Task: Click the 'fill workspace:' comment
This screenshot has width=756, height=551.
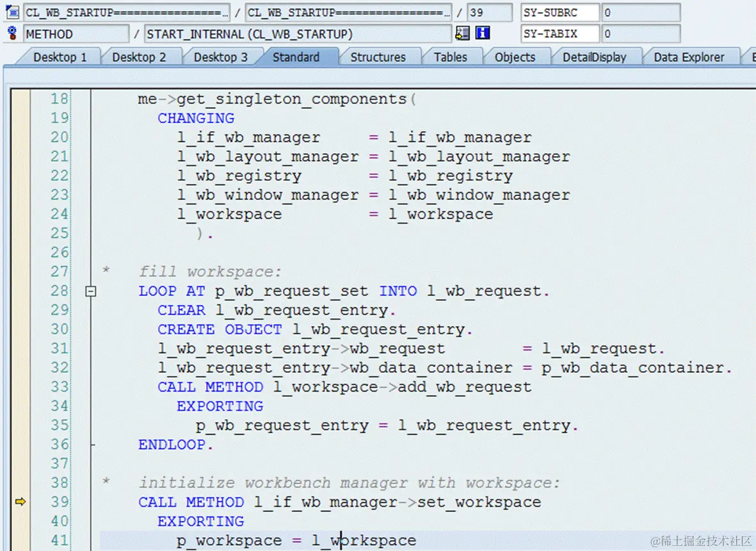Action: [210, 272]
